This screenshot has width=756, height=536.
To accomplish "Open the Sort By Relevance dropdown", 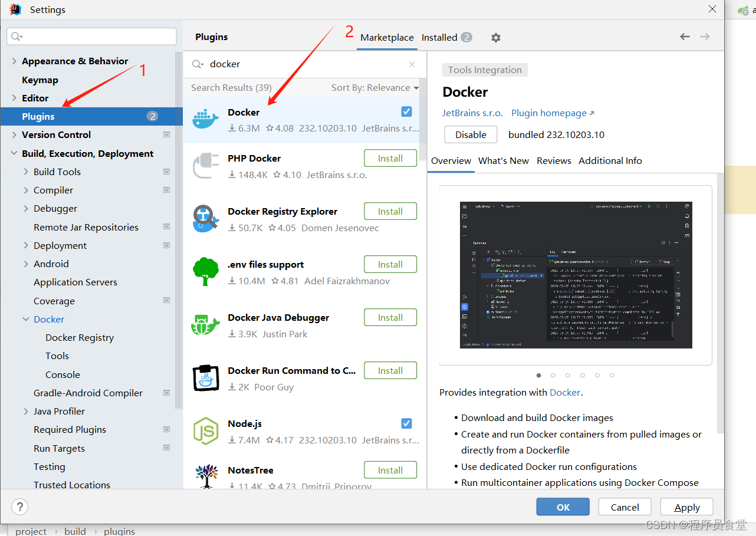I will coord(374,87).
